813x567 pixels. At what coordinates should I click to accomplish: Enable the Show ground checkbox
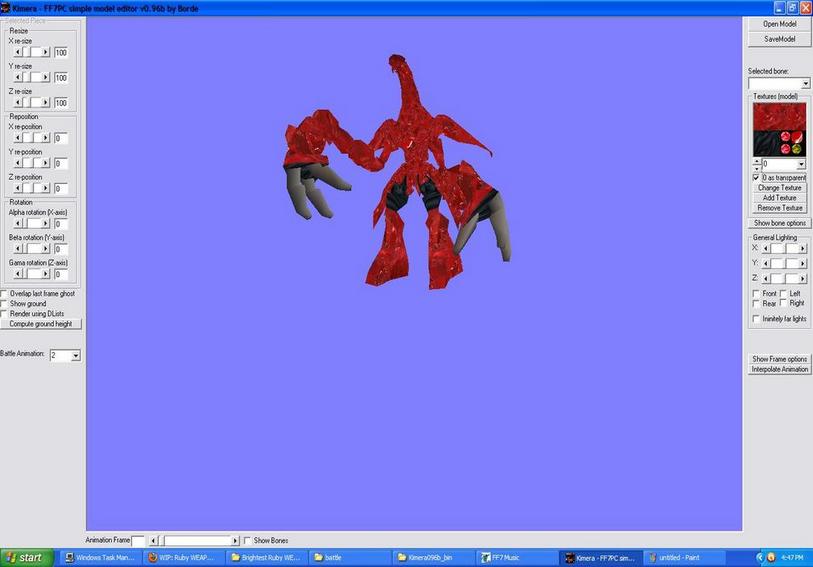4,304
